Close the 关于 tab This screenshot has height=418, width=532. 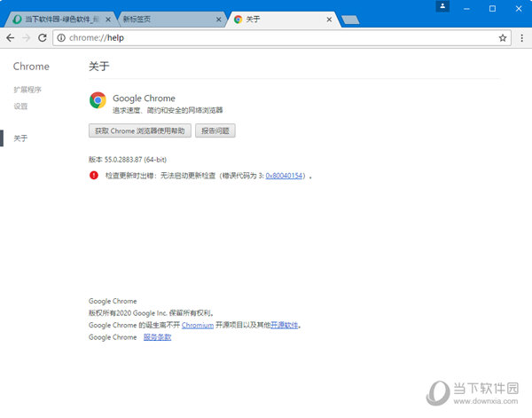[328, 19]
